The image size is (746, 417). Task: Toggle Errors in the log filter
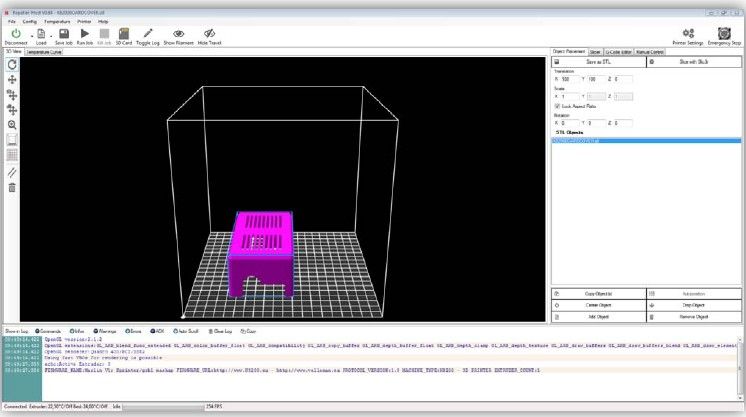click(x=133, y=331)
